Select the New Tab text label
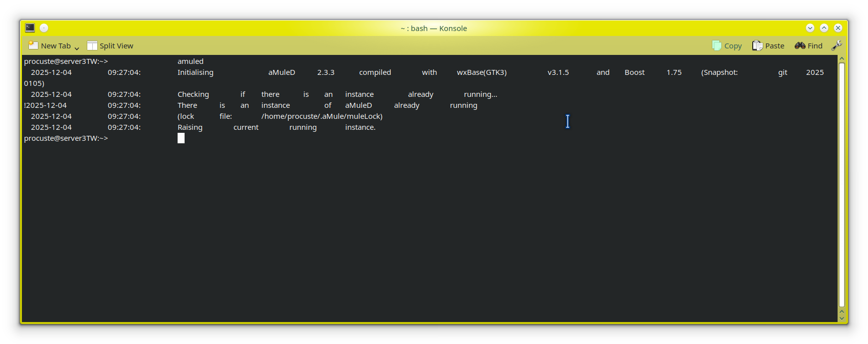This screenshot has width=868, height=344. coord(56,46)
